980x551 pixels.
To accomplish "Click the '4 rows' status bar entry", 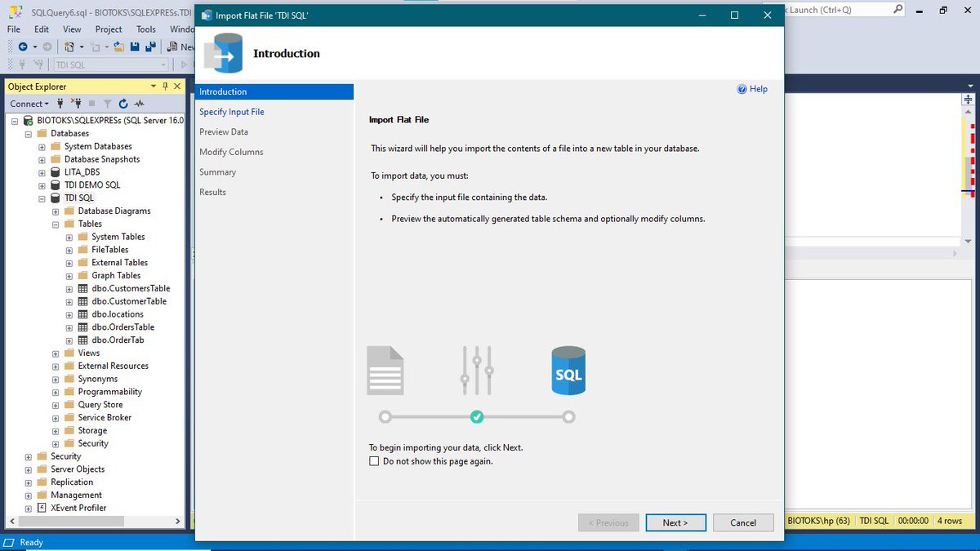I will (x=949, y=521).
